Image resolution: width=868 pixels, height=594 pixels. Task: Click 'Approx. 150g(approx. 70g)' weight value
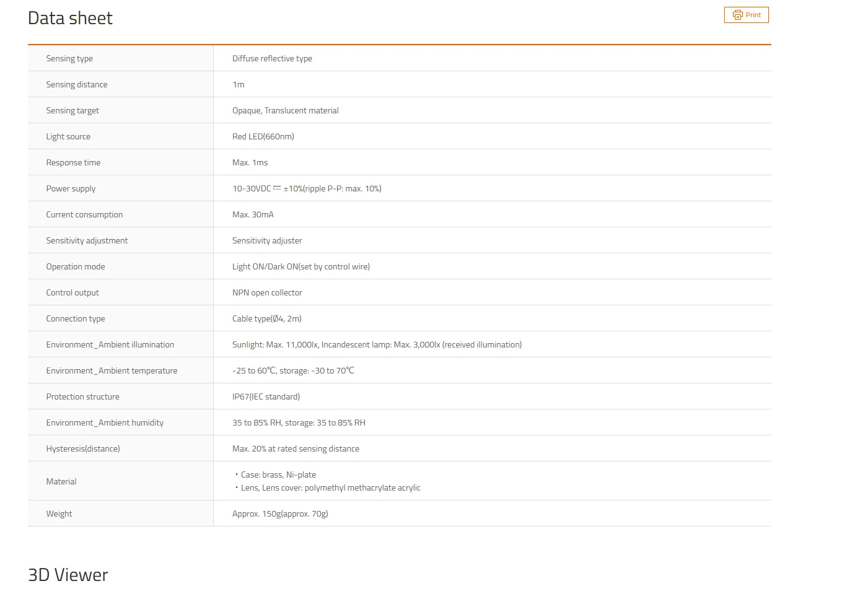click(x=280, y=514)
